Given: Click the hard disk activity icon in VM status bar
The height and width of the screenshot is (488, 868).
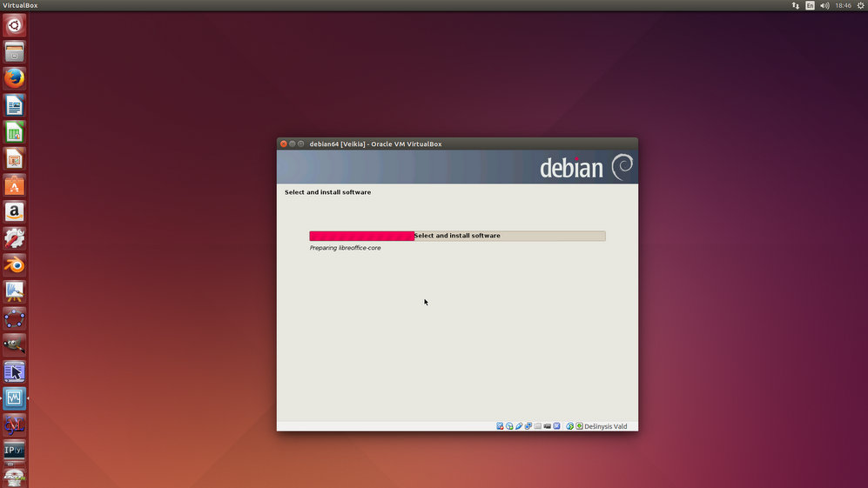Looking at the screenshot, I should pos(500,426).
